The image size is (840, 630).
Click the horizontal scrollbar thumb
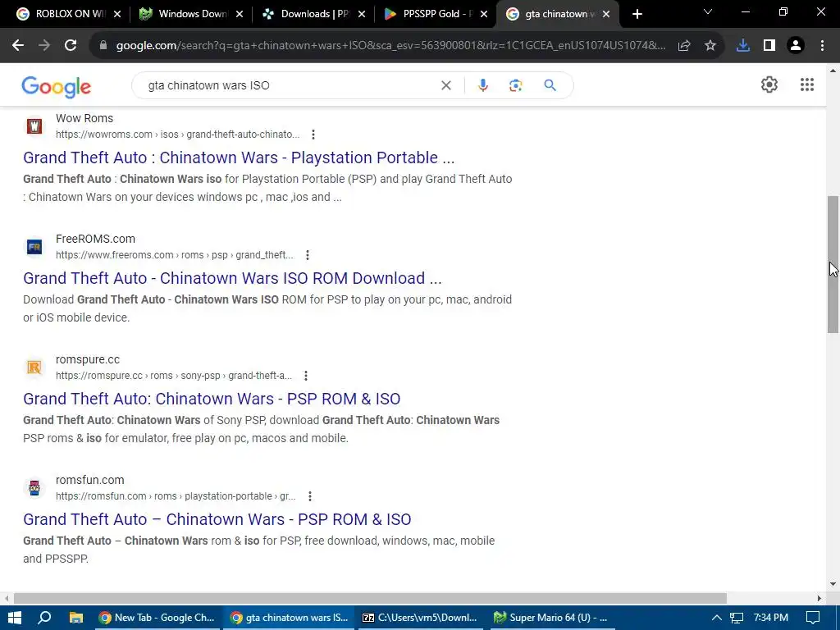point(370,598)
